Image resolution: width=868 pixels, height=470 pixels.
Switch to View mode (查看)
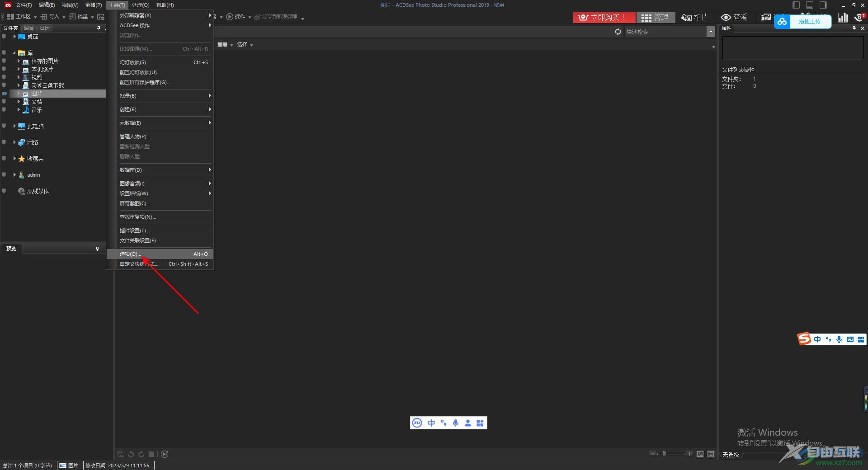pos(734,17)
